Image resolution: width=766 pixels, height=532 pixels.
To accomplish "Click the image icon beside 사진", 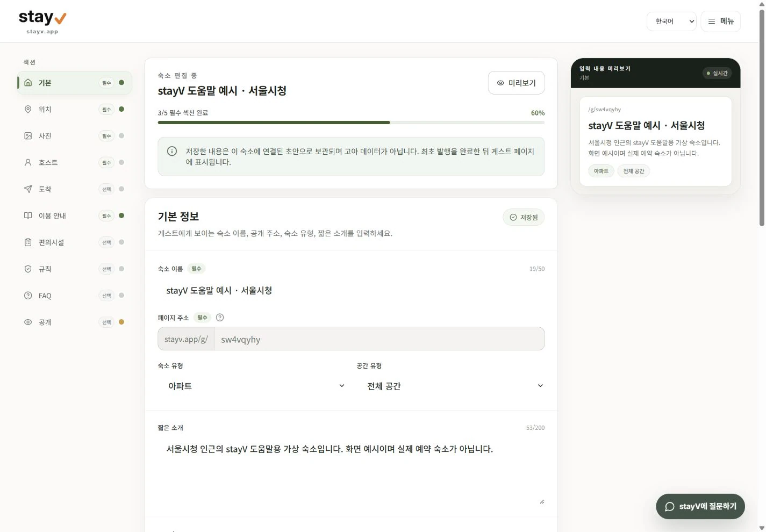I will (28, 136).
